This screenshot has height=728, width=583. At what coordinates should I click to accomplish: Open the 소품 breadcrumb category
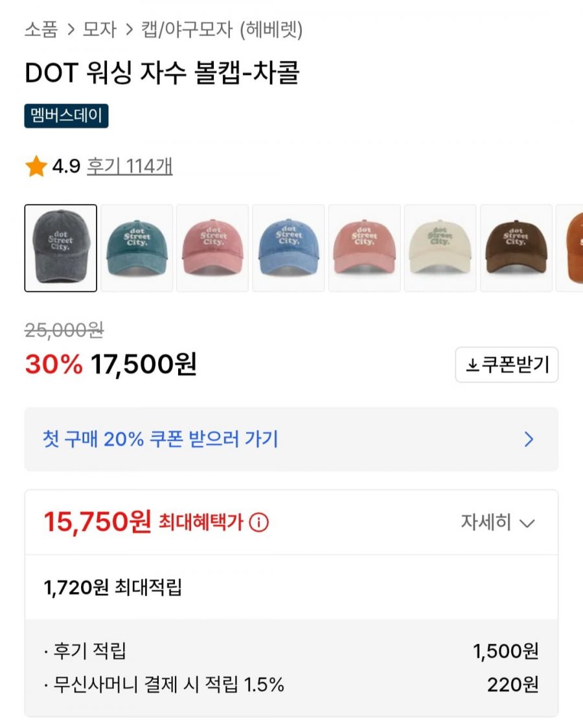[x=41, y=29]
